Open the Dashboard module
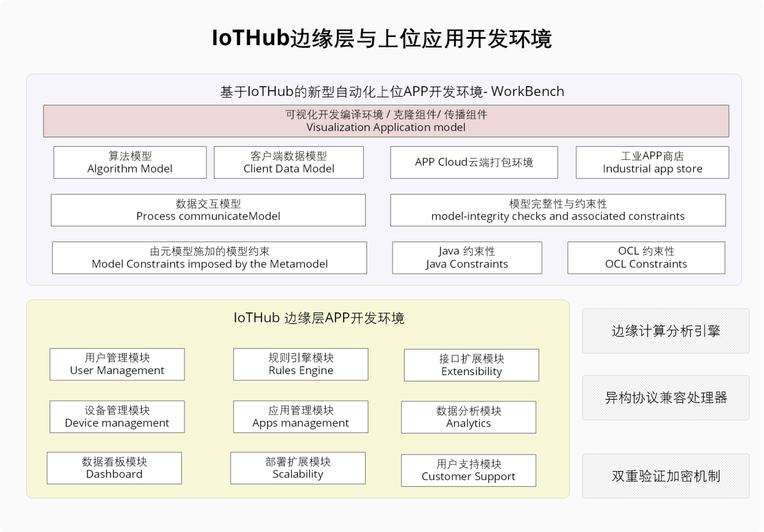The width and height of the screenshot is (764, 532). [x=114, y=468]
